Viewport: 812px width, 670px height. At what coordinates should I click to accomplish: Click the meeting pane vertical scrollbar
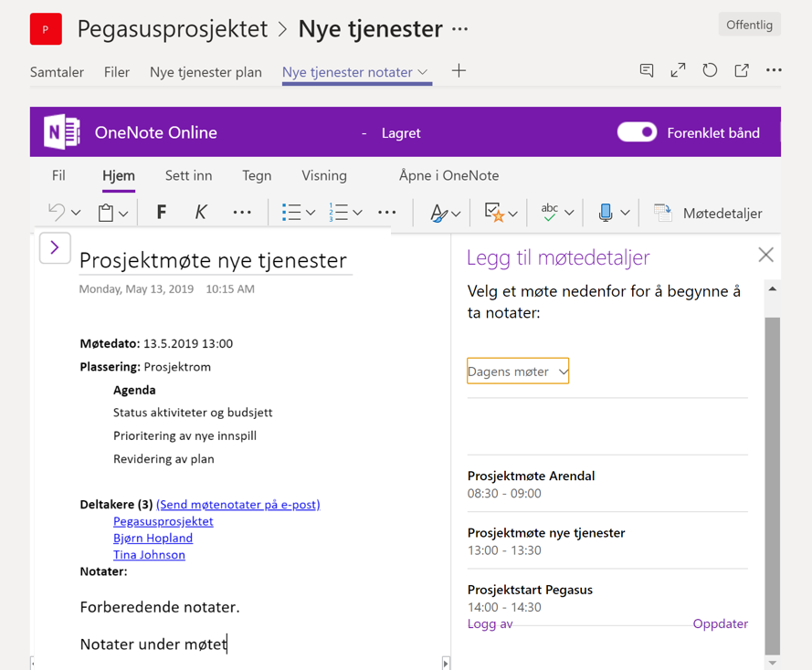coord(772,486)
